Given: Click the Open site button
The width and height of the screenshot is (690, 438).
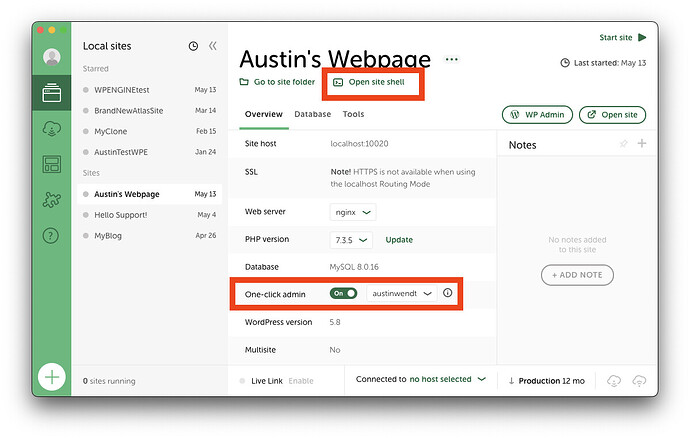Looking at the screenshot, I should pyautogui.click(x=613, y=115).
